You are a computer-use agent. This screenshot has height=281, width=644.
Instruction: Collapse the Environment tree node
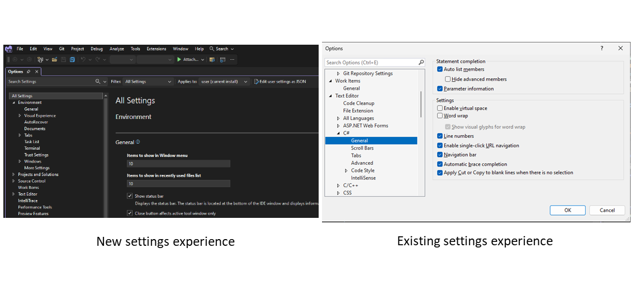point(14,103)
